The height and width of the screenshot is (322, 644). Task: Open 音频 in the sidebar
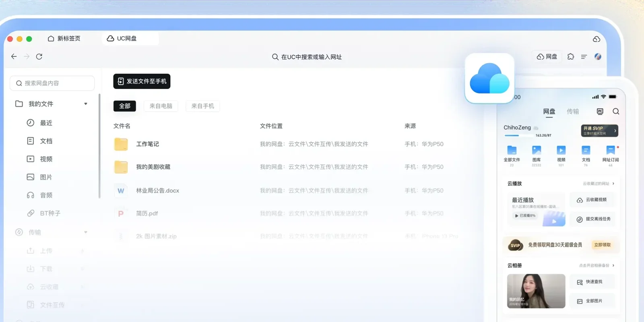click(39, 195)
